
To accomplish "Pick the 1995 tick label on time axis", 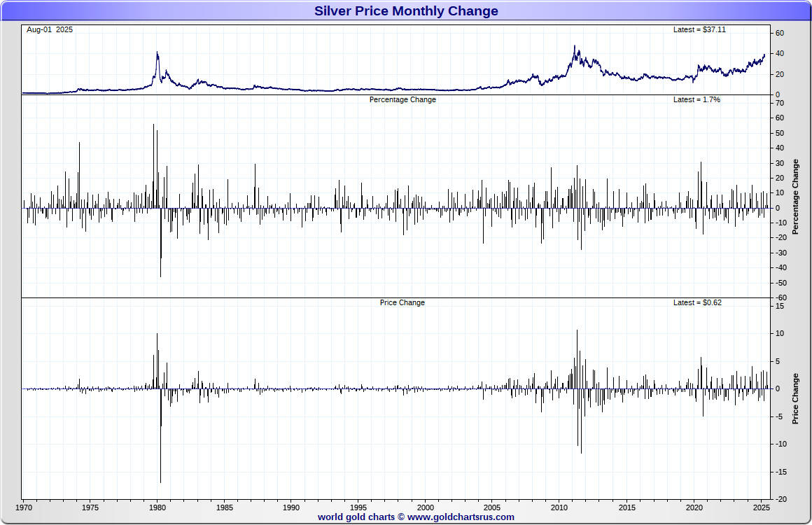I will [358, 507].
